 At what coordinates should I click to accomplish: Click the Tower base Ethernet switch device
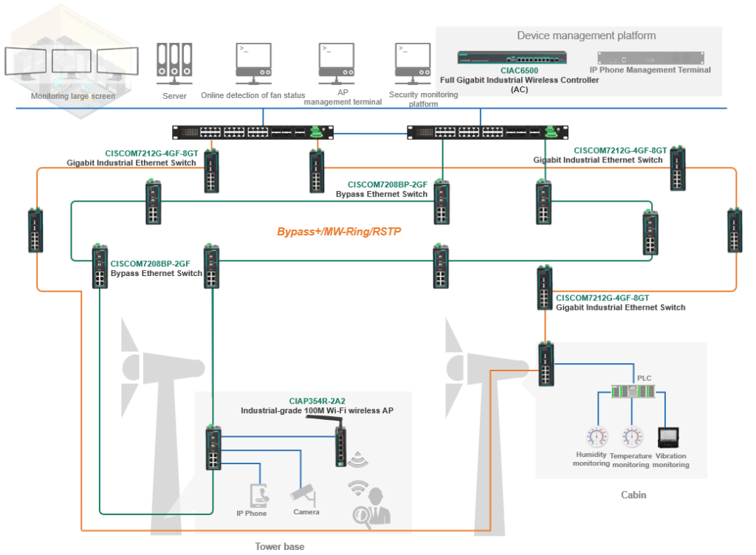pyautogui.click(x=213, y=447)
